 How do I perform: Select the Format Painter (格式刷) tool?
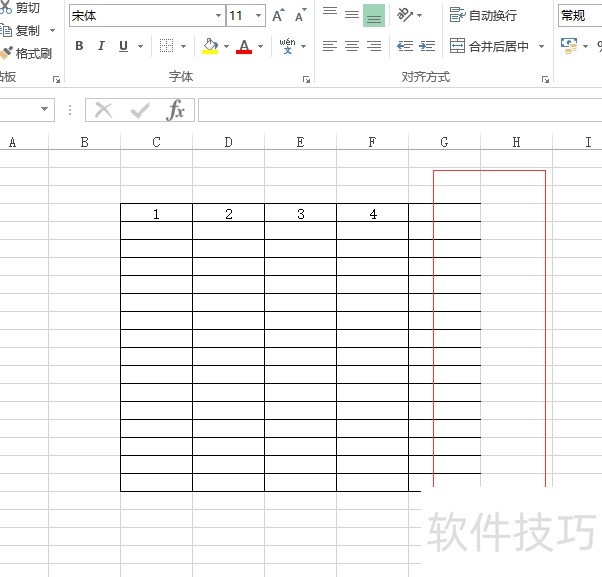(26, 53)
